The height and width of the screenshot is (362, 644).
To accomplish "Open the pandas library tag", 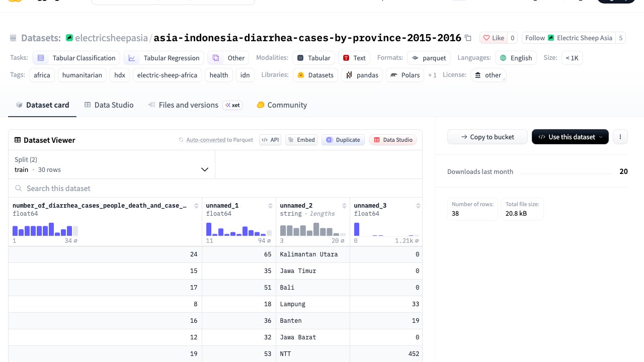I will click(x=362, y=75).
